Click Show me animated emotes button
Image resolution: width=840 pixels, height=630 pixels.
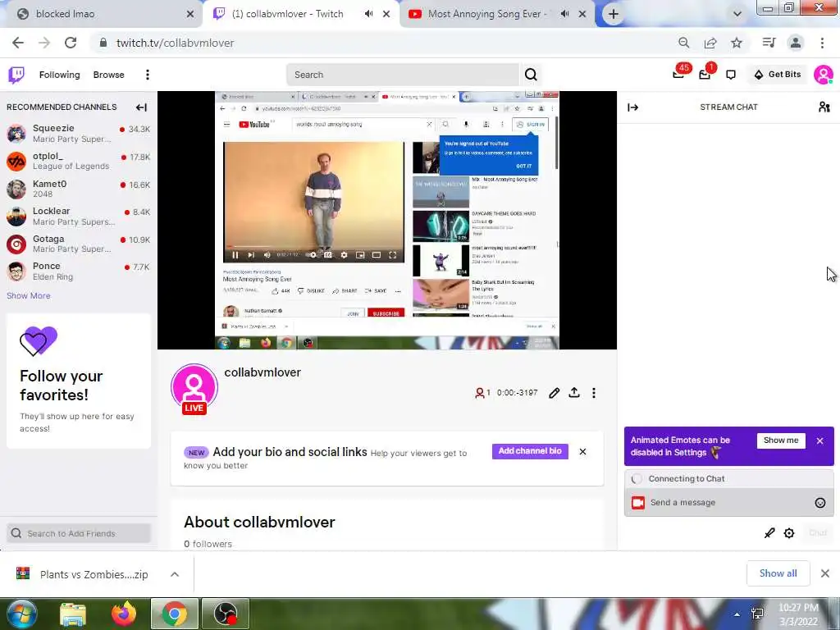pyautogui.click(x=781, y=441)
